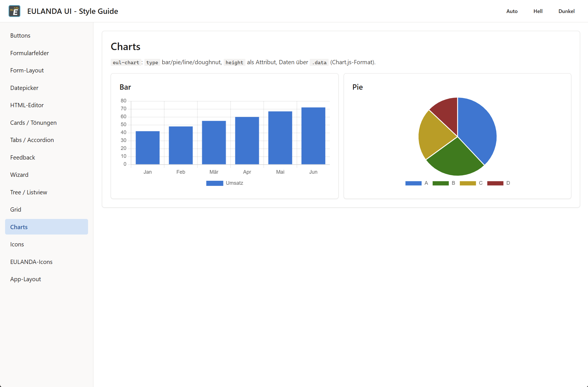Image resolution: width=588 pixels, height=387 pixels.
Task: Select the active Charts sidebar item
Action: (x=46, y=227)
